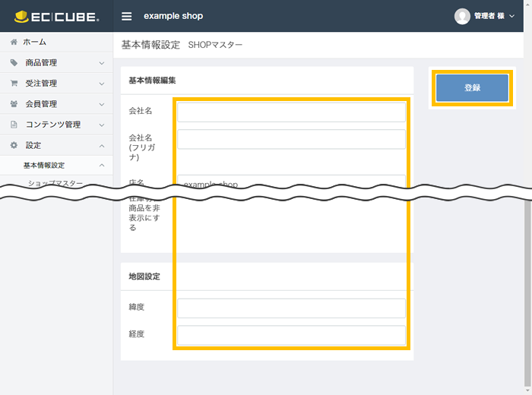Click the EC-CUBE logo

[x=55, y=16]
